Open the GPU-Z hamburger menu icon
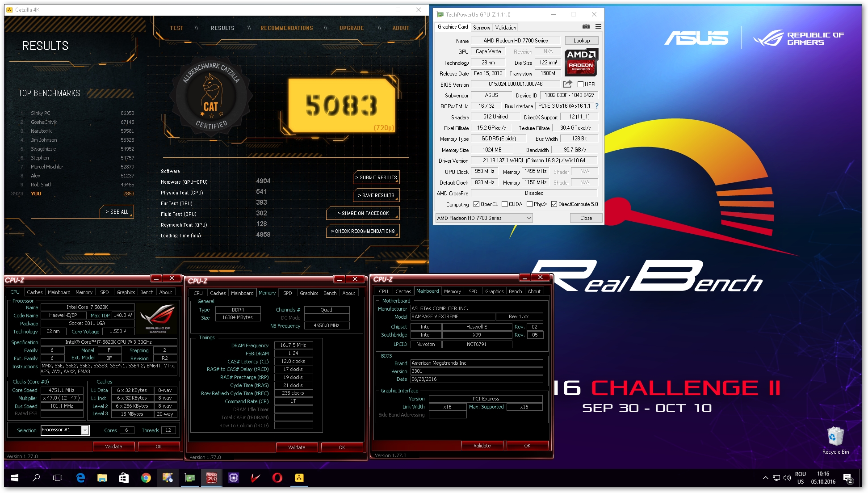The width and height of the screenshot is (868, 493). coord(598,27)
